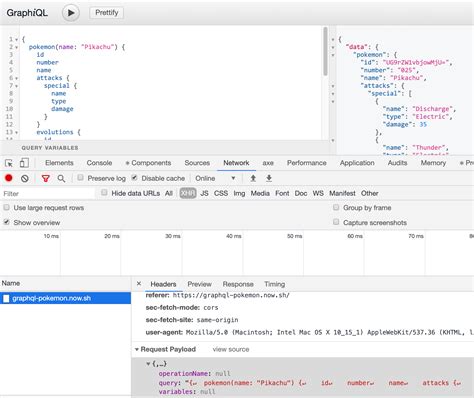Click the view source link
The width and height of the screenshot is (474, 398).
coord(231,349)
